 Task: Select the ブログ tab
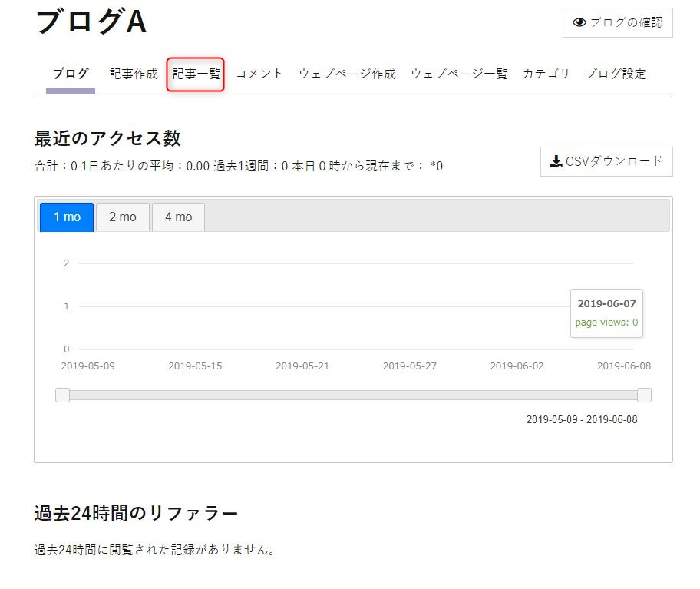point(71,74)
